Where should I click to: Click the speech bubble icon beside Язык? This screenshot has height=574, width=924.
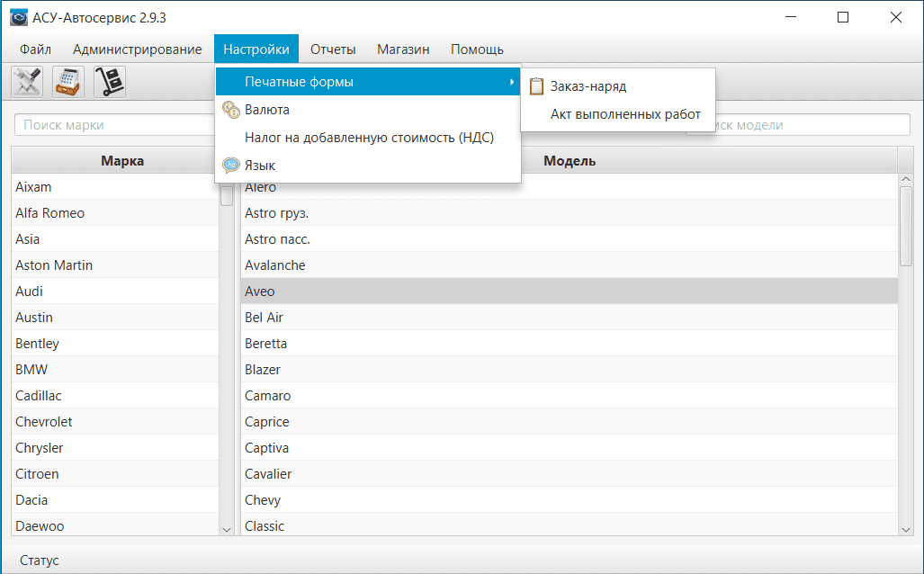(231, 166)
